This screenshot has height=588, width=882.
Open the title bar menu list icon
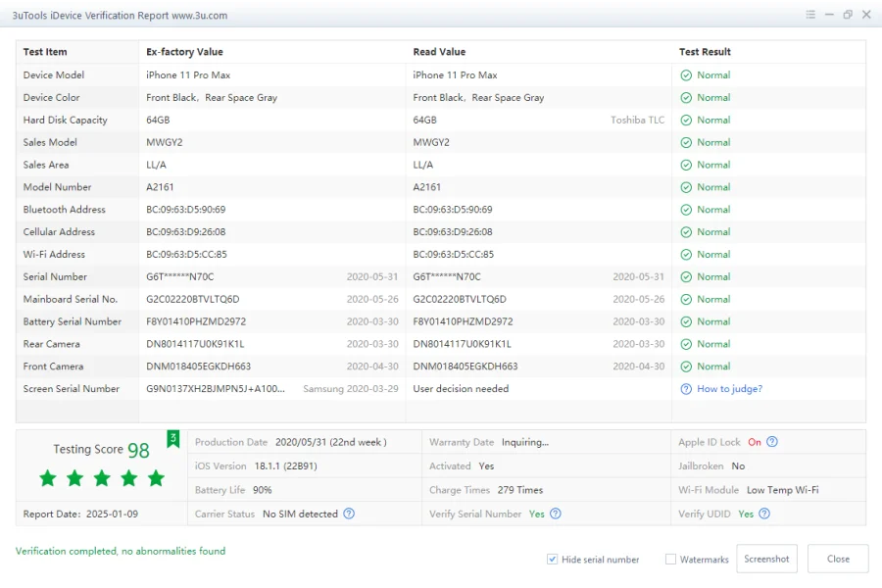click(x=810, y=15)
